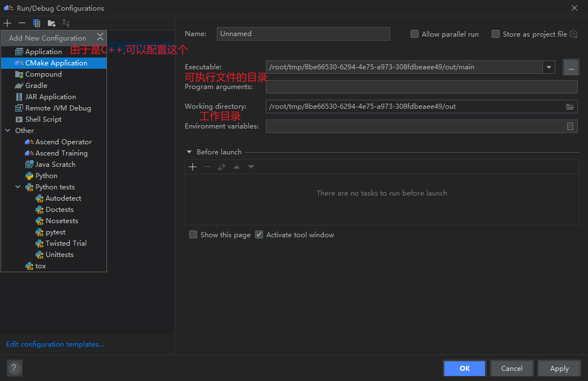Select Twisted Trial under Python tests
588x381 pixels.
54,243
